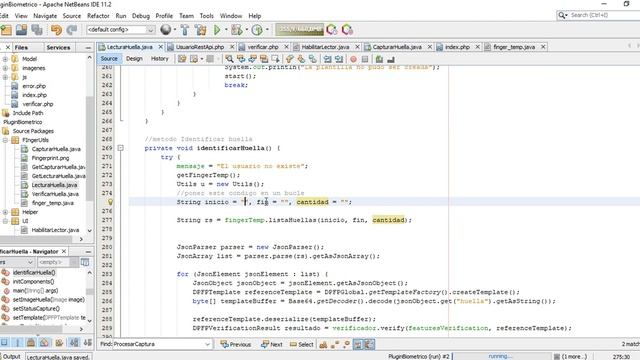Expand the Helper package node
Screen dimensions: 640x360
(x=5, y=212)
